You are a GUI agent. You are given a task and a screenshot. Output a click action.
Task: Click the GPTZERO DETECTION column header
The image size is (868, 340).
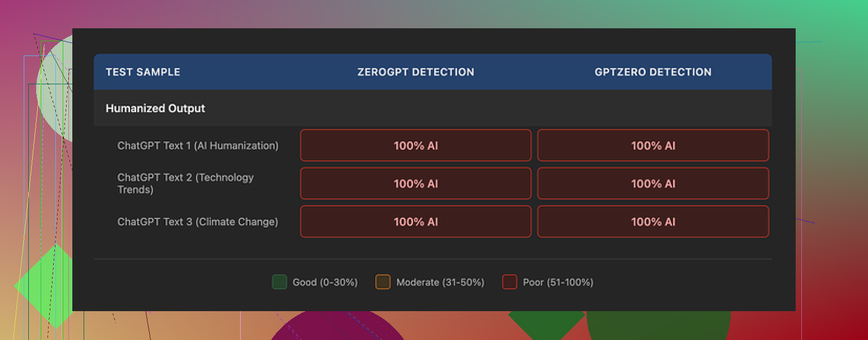(x=653, y=72)
